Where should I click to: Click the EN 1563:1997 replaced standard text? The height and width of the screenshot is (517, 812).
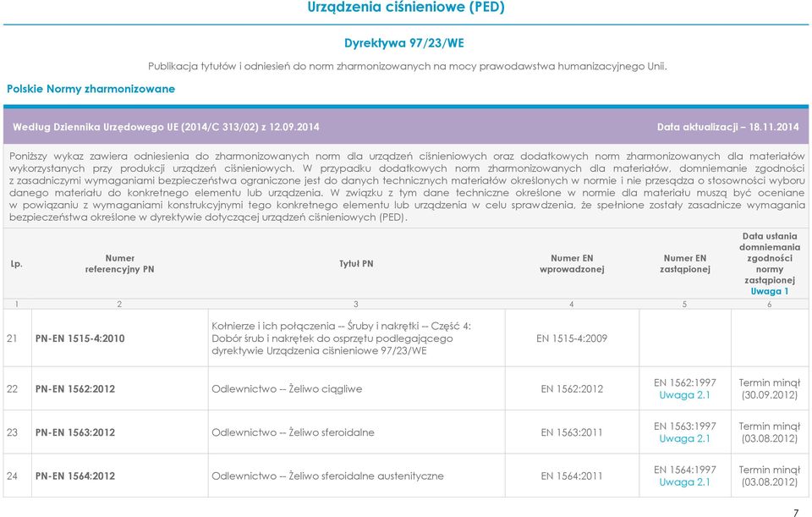pyautogui.click(x=684, y=426)
